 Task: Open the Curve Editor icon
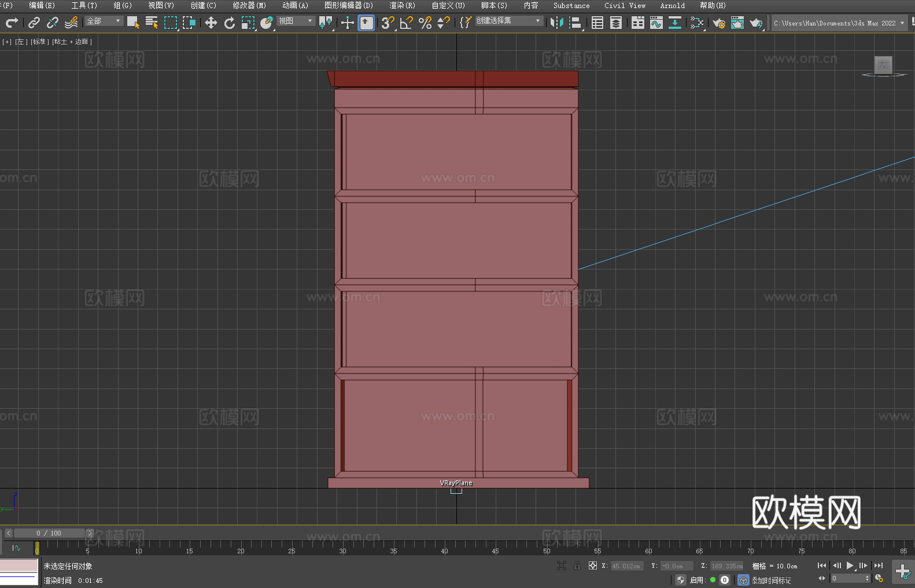(656, 23)
